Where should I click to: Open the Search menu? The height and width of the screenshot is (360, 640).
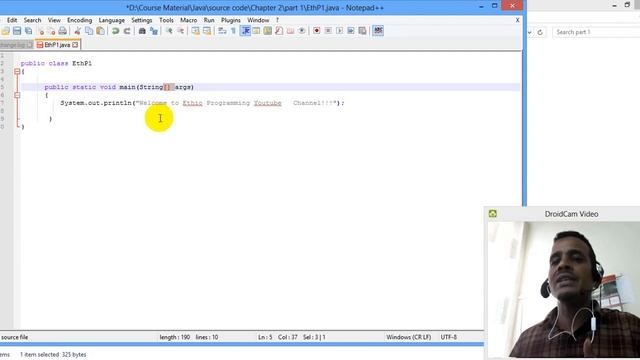click(32, 20)
